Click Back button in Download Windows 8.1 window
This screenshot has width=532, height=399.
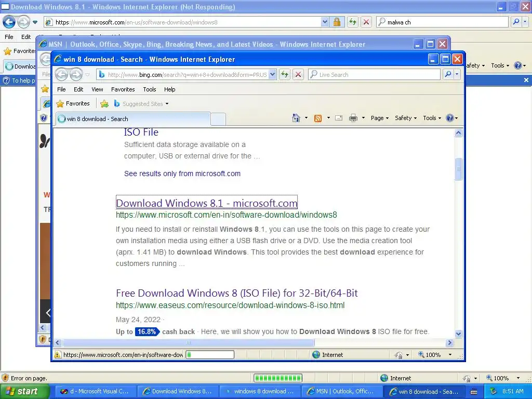coord(9,22)
